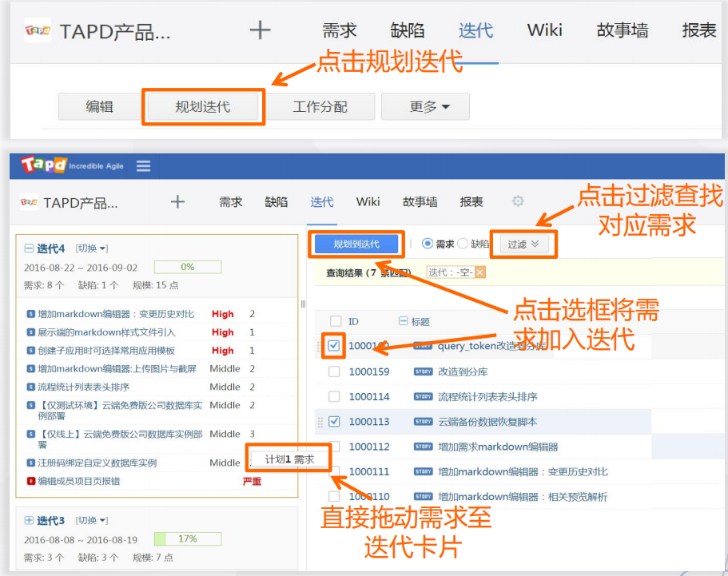Check the box for 1000114
The height and width of the screenshot is (576, 728).
pos(334,396)
